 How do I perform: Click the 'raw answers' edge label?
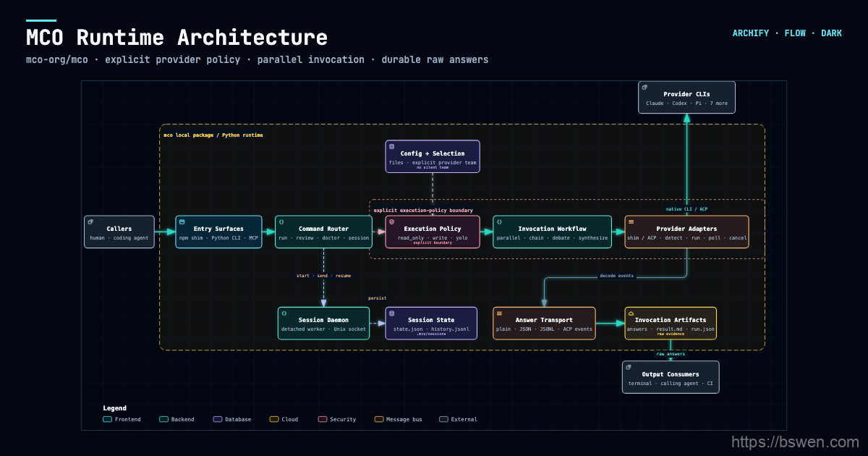click(x=671, y=354)
